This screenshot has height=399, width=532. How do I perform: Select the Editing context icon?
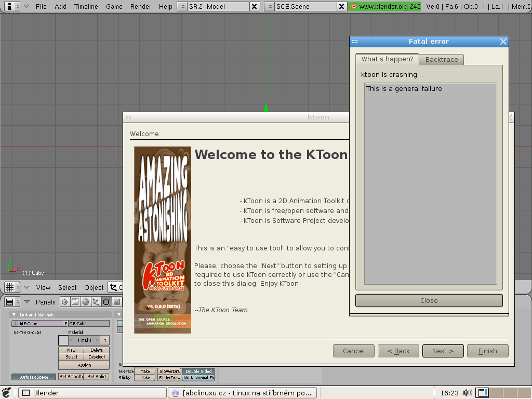click(x=107, y=302)
